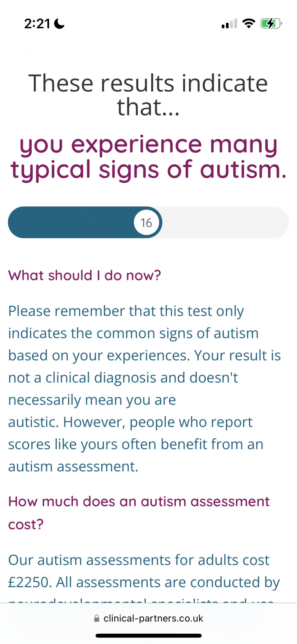Click the purple "typical signs of autism" result text
Screen dimensions: 297x644
148,170
